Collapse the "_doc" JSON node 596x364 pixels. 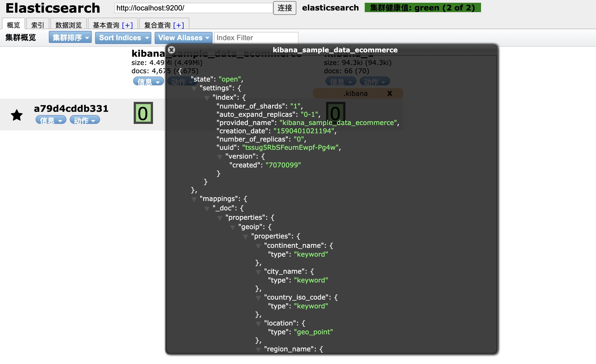[207, 209]
